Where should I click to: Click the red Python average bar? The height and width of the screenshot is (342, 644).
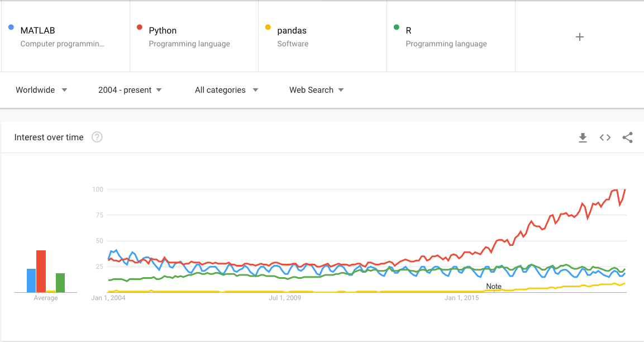coord(41,272)
